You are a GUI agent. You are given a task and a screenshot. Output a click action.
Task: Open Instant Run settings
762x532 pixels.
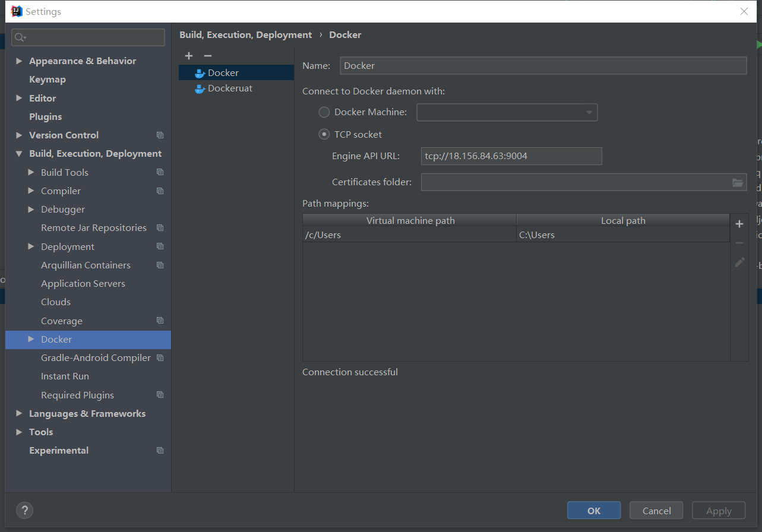point(65,376)
